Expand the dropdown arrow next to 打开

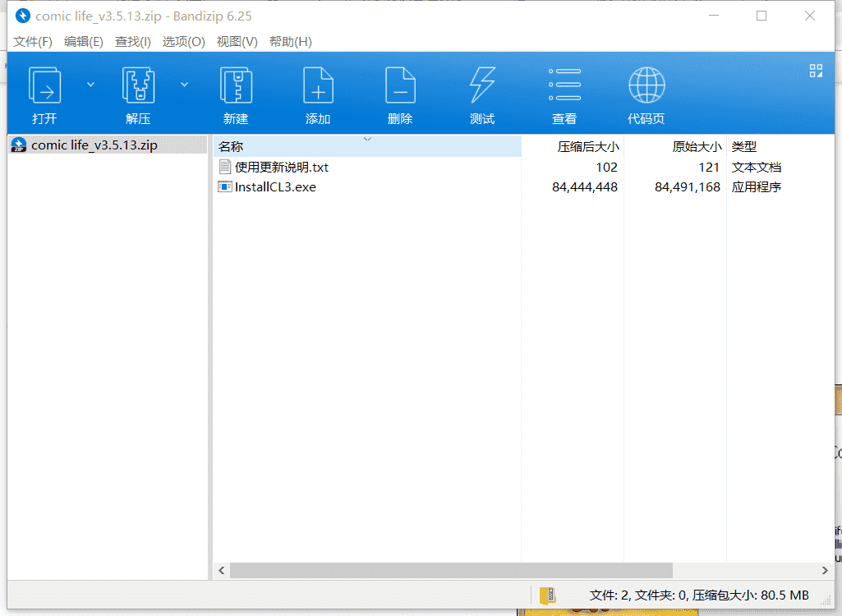click(90, 85)
